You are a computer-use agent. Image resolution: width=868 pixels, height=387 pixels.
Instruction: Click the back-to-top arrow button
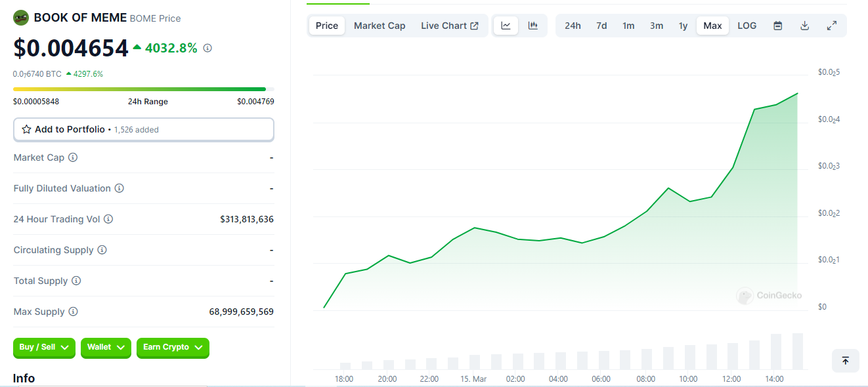[x=846, y=361]
